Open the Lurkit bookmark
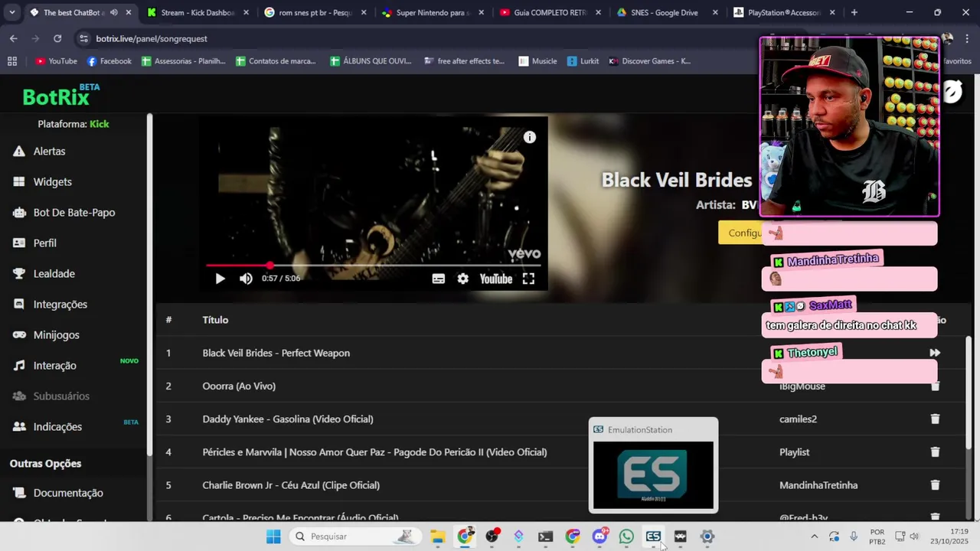The height and width of the screenshot is (551, 980). point(583,61)
